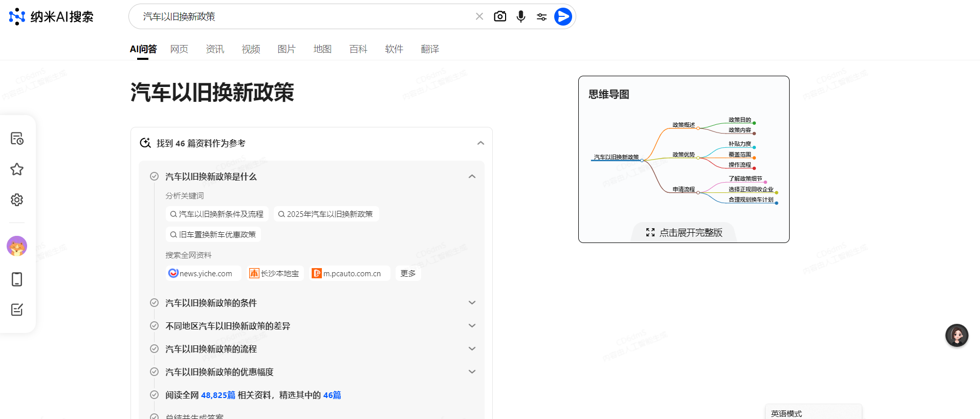Click 点击展开完整版 to expand the mind map
980x419 pixels.
click(684, 232)
